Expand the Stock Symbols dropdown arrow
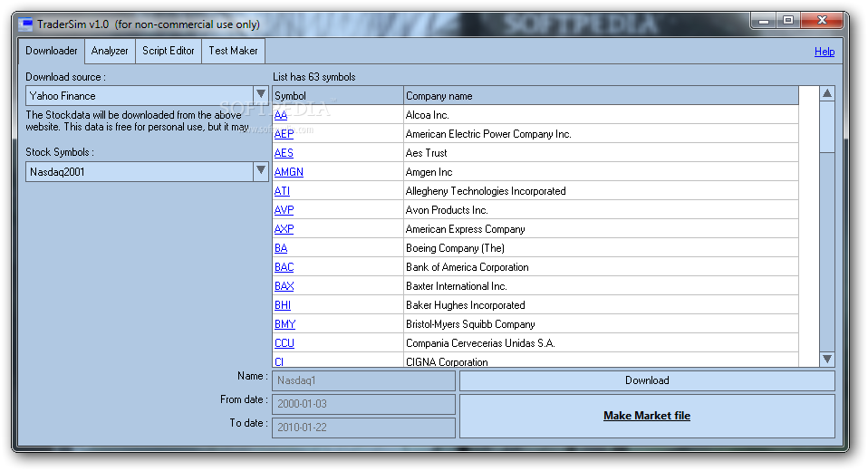The height and width of the screenshot is (471, 868). coord(261,171)
